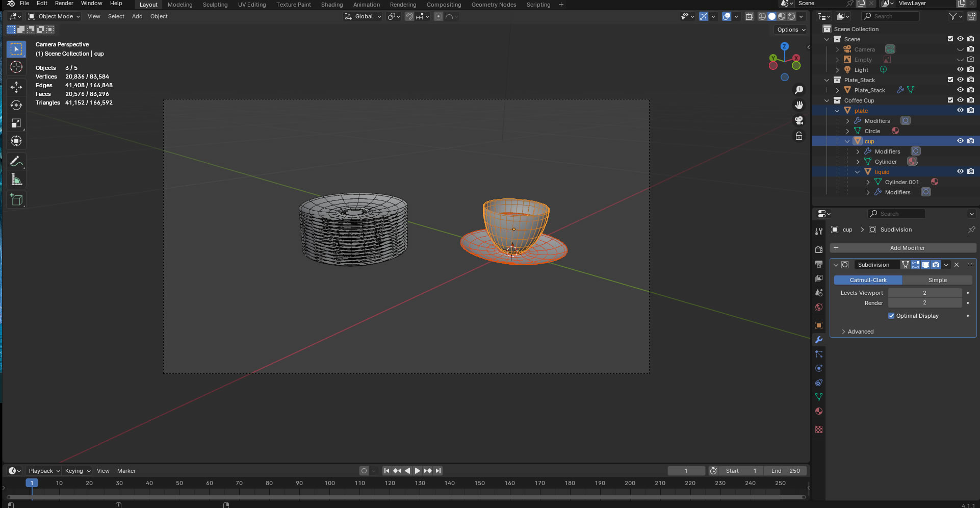Select Catmull-Clark subdivision type
The height and width of the screenshot is (508, 980).
tap(868, 280)
